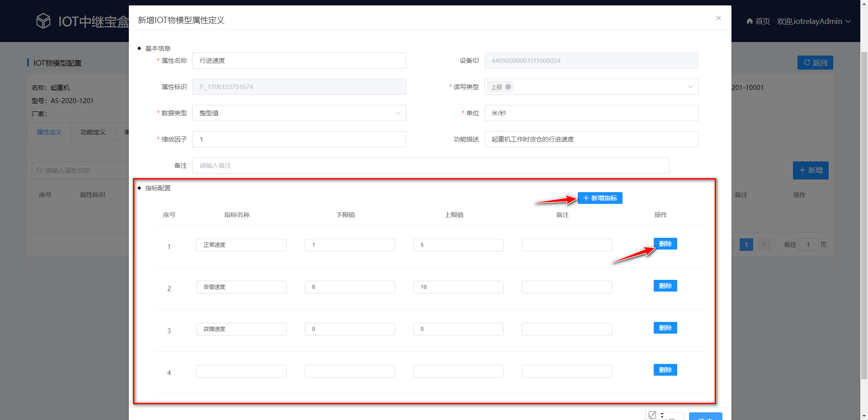
Task: Expand the iotrelayAdmin user menu
Action: 848,21
